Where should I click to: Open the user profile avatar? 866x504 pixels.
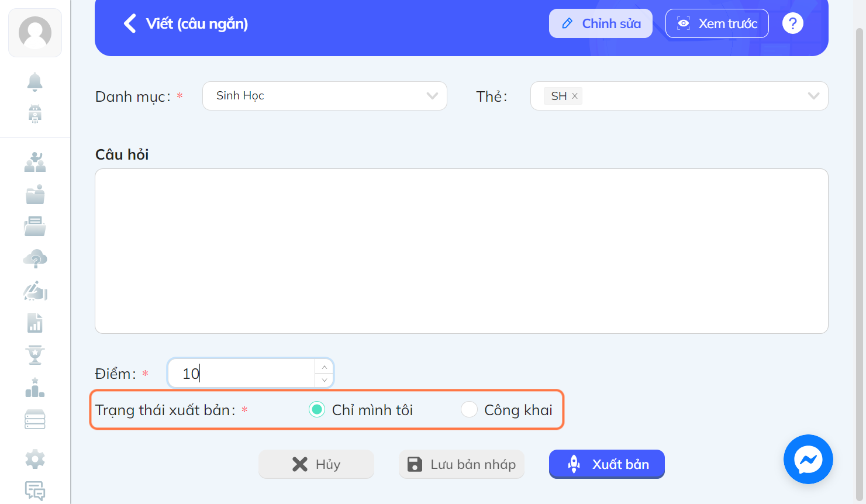[35, 33]
